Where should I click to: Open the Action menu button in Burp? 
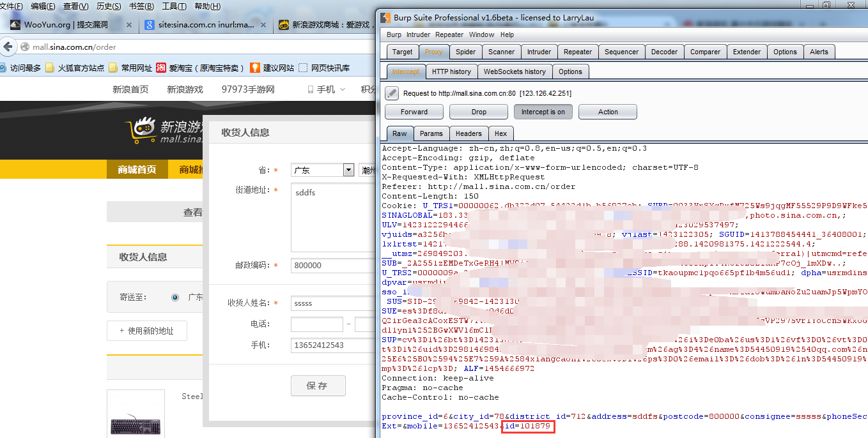(x=608, y=112)
